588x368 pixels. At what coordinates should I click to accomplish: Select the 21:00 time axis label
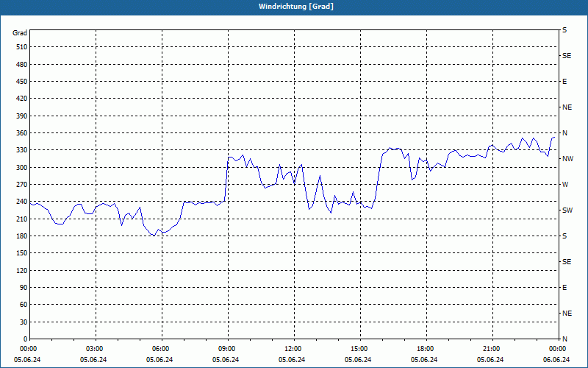[x=492, y=349]
